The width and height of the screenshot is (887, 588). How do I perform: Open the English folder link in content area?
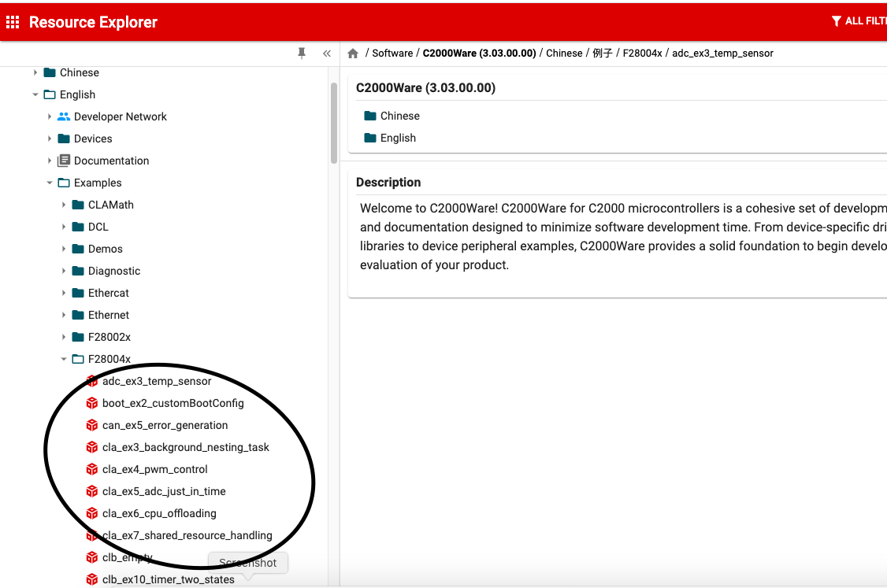pos(397,138)
